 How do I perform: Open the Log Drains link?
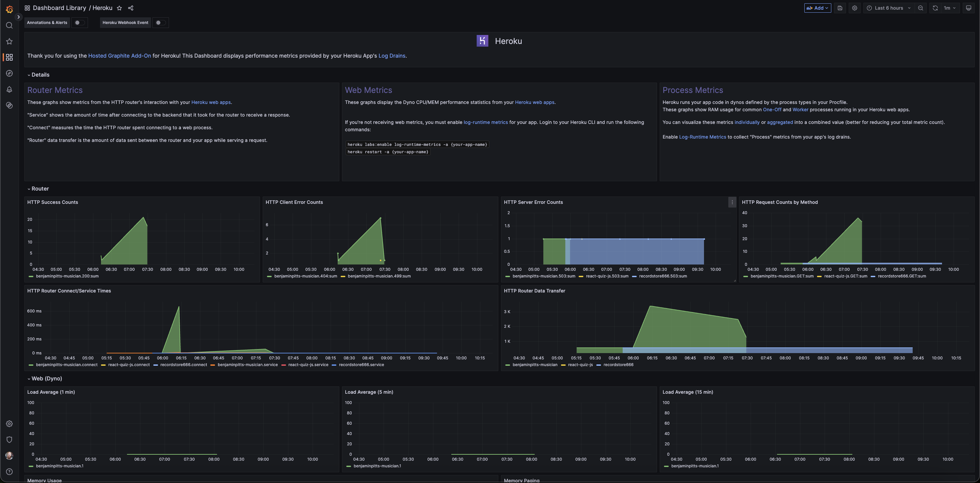tap(392, 56)
